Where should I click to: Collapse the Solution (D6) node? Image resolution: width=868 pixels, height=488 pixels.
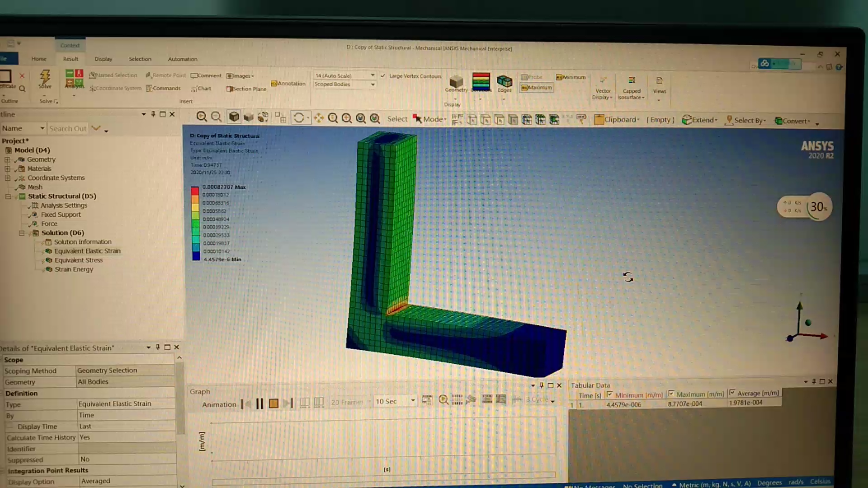tap(21, 233)
